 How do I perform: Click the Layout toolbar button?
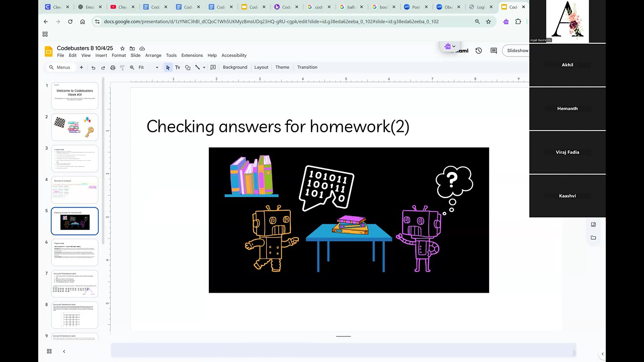click(x=261, y=67)
